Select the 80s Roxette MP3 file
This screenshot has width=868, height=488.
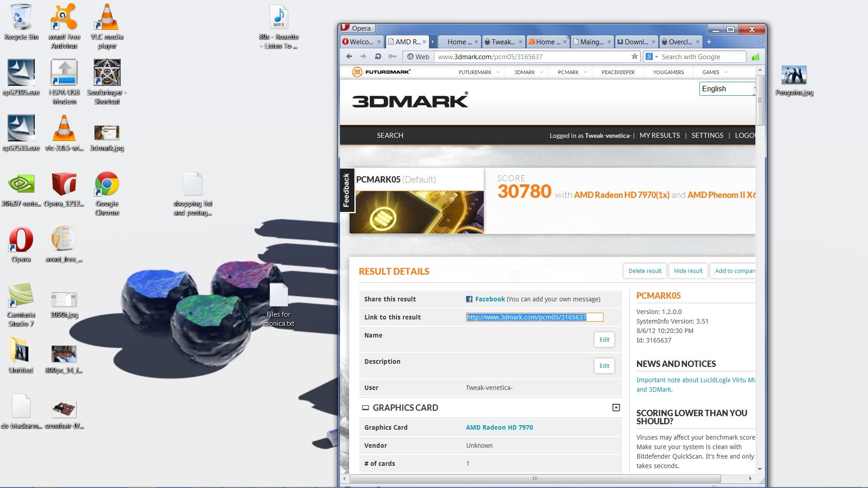tap(278, 26)
